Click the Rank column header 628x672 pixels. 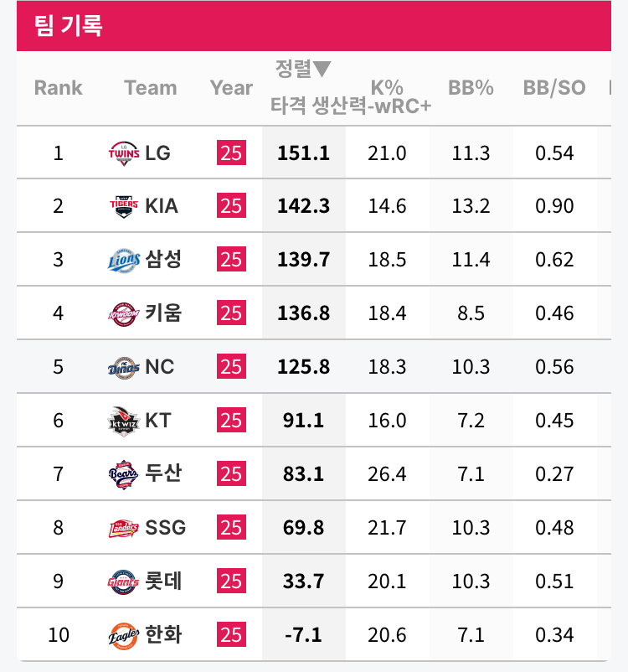tap(58, 87)
